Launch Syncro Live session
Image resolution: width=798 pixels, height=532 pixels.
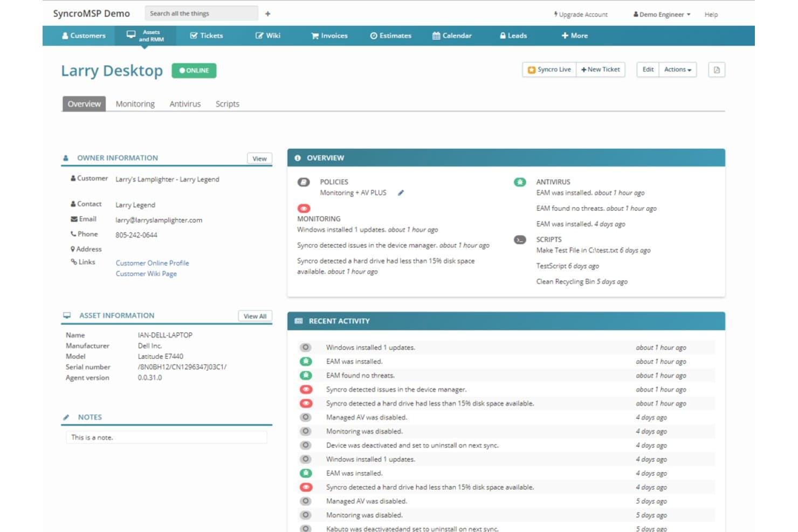[x=549, y=70]
